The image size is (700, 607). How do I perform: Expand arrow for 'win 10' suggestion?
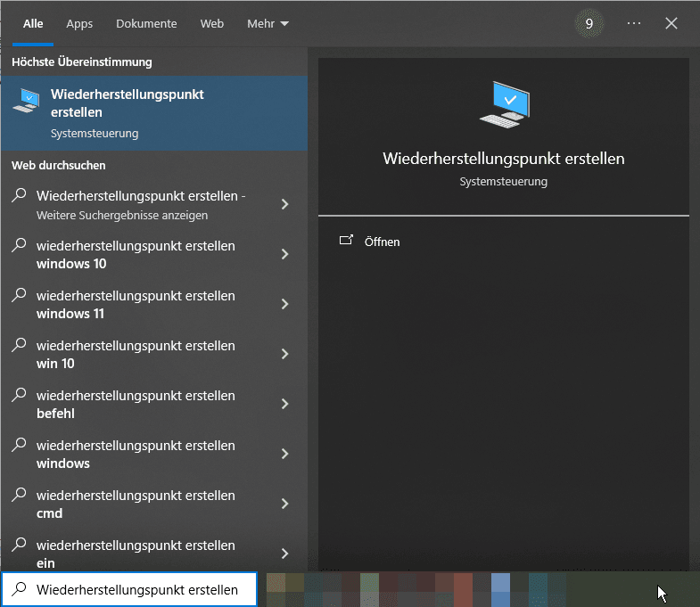(x=284, y=354)
